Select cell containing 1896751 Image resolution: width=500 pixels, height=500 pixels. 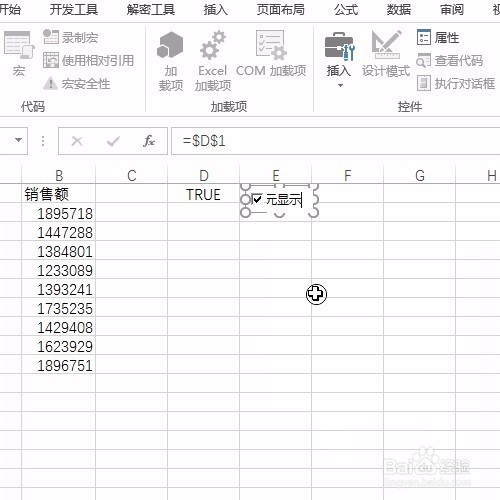[x=59, y=365]
